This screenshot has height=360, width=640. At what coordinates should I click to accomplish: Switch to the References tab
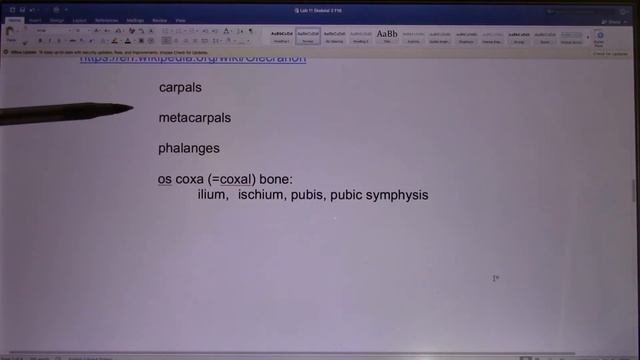pyautogui.click(x=107, y=20)
